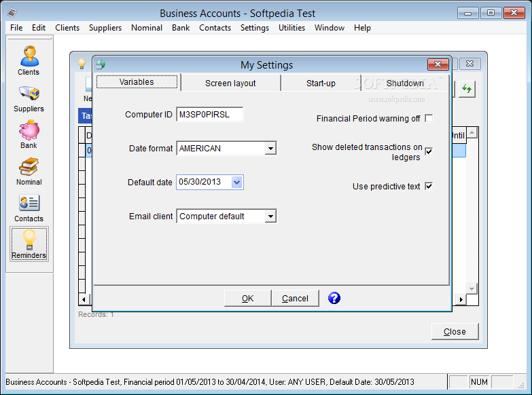Click the application icon in title bar

tap(12, 13)
